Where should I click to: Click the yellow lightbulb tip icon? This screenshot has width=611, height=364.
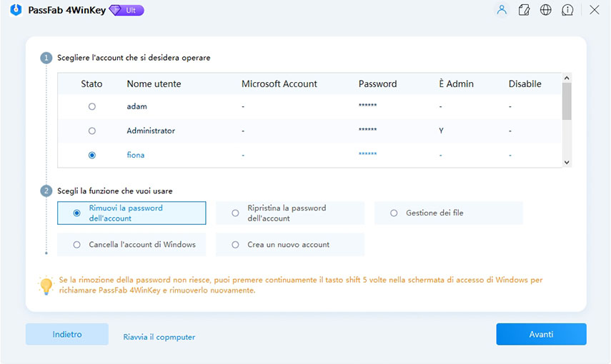pyautogui.click(x=46, y=285)
